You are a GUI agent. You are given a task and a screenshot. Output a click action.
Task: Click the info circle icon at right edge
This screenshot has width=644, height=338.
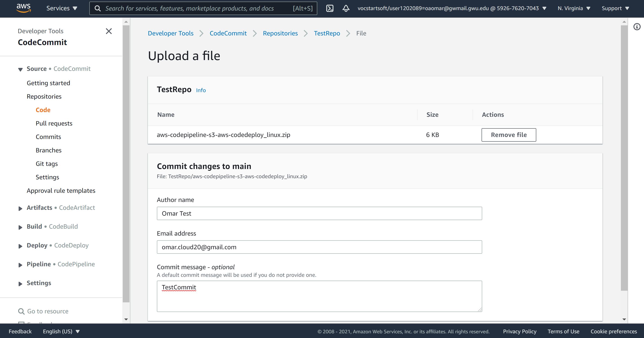click(637, 26)
